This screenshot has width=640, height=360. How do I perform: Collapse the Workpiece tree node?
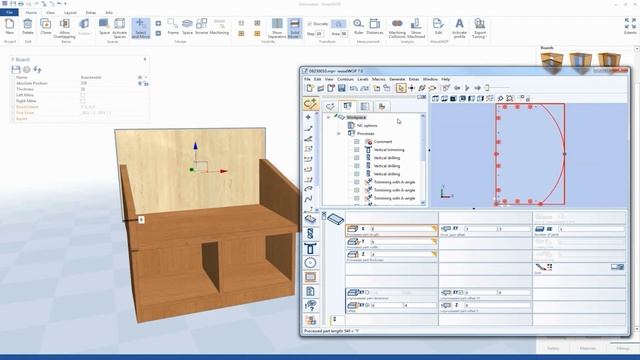click(x=328, y=118)
